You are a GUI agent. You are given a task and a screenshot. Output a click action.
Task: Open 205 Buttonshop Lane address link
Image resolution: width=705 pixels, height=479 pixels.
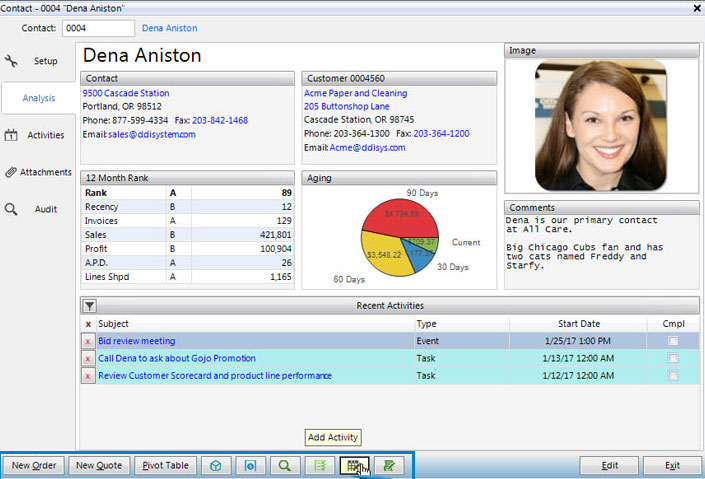[x=347, y=107]
